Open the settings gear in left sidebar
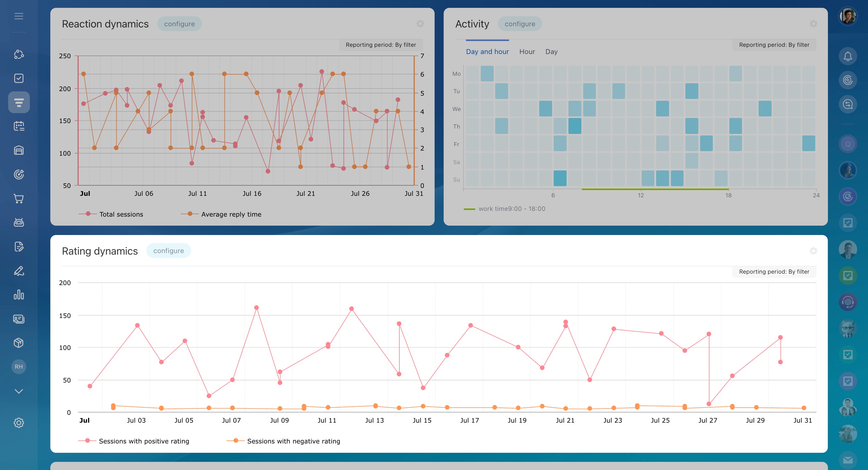The width and height of the screenshot is (868, 470). (x=19, y=423)
